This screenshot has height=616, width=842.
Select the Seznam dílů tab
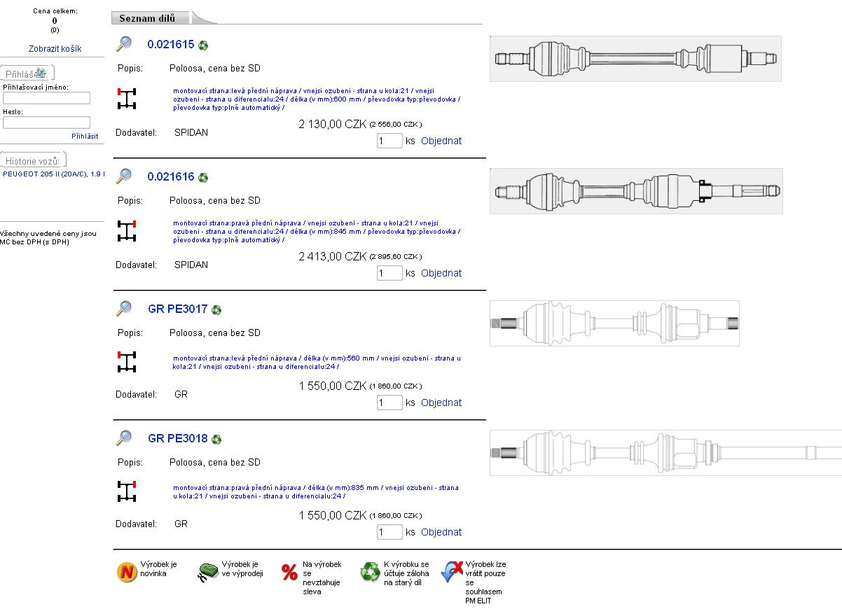point(147,18)
